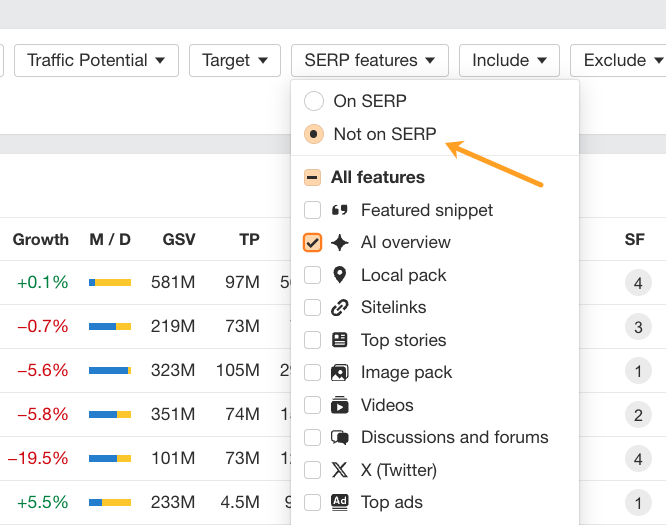The image size is (666, 525).
Task: Select the On SERP radio button
Action: [x=314, y=101]
